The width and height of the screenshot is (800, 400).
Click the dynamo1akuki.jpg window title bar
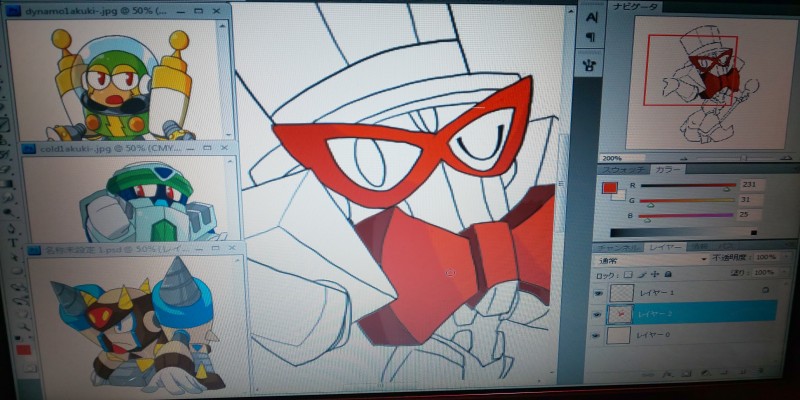click(x=116, y=11)
